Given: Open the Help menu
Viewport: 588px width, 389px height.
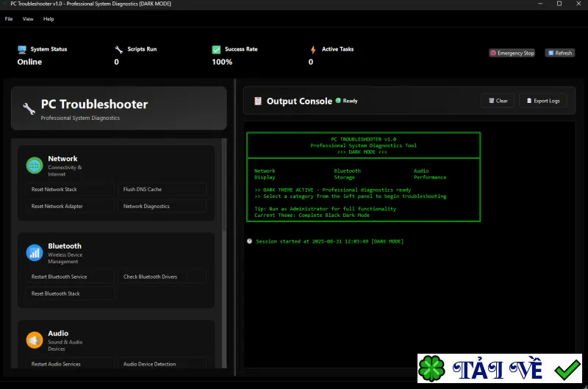Looking at the screenshot, I should coord(49,19).
